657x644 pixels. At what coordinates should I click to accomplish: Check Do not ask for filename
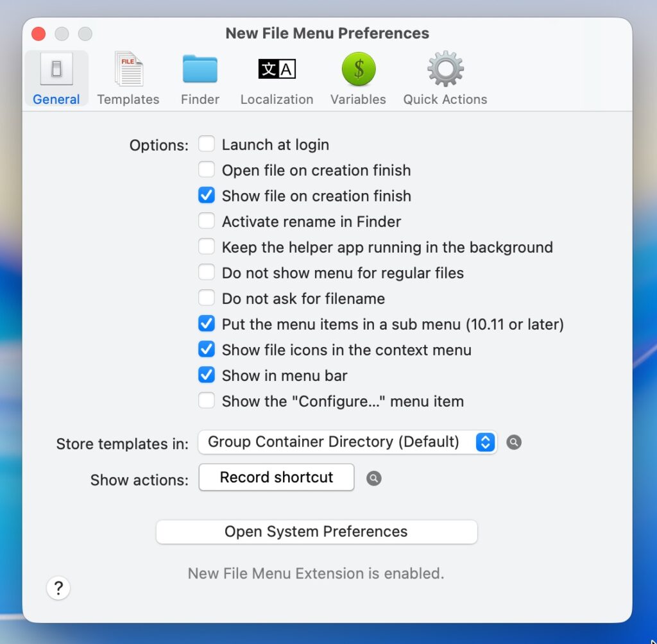[x=207, y=298]
